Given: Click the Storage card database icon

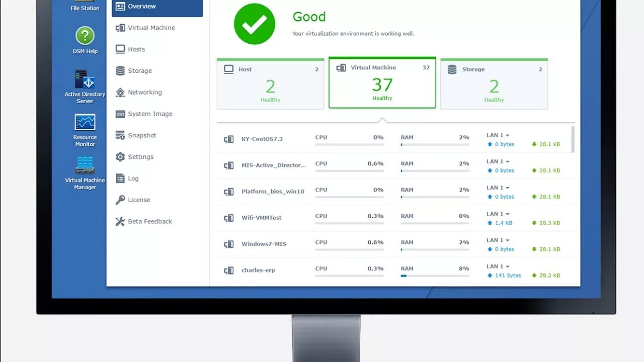Looking at the screenshot, I should (x=452, y=69).
